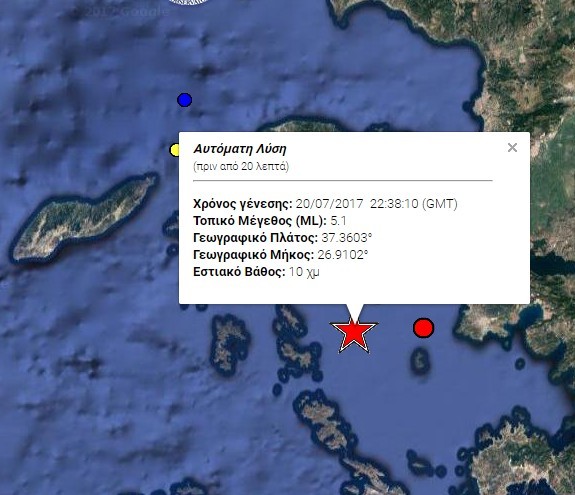The width and height of the screenshot is (575, 495).
Task: Click the partial white logo at top
Action: (x=190, y=2)
